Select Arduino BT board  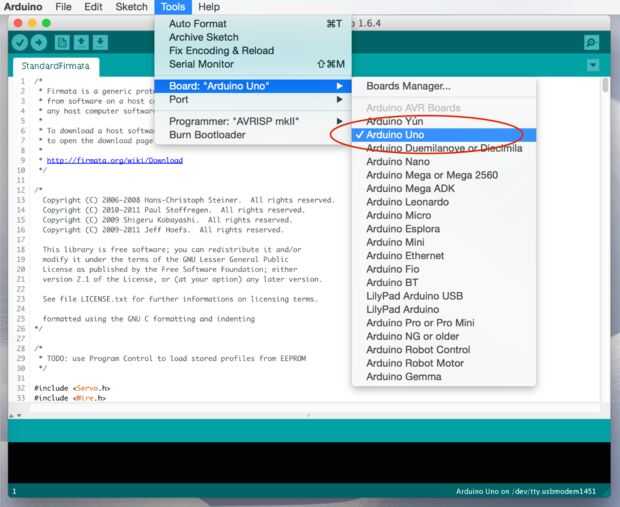(x=444, y=283)
